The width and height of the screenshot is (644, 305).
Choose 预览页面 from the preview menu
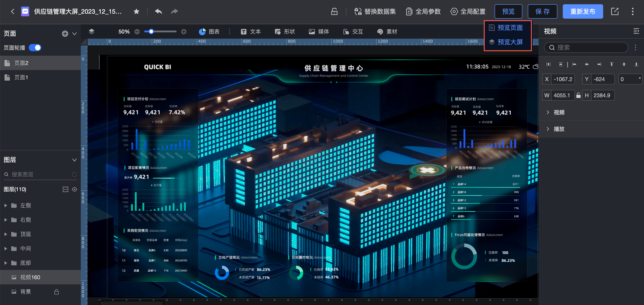click(x=506, y=28)
